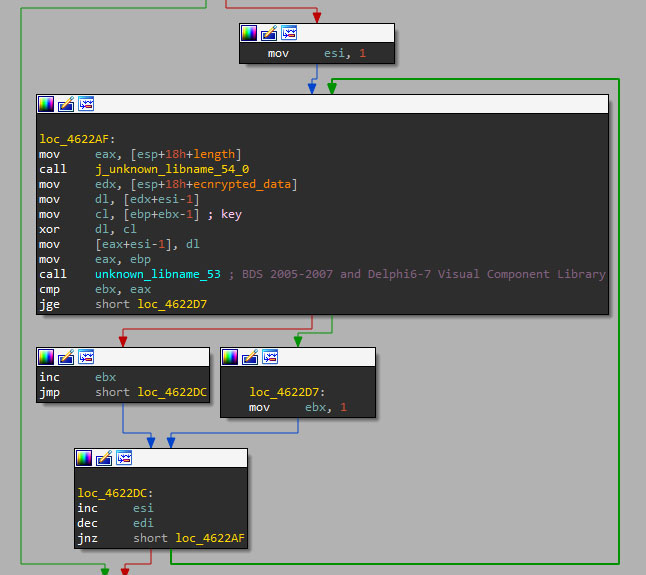The width and height of the screenshot is (646, 575).
Task: Select the ecnrypted_data variable operand
Action: [255, 184]
